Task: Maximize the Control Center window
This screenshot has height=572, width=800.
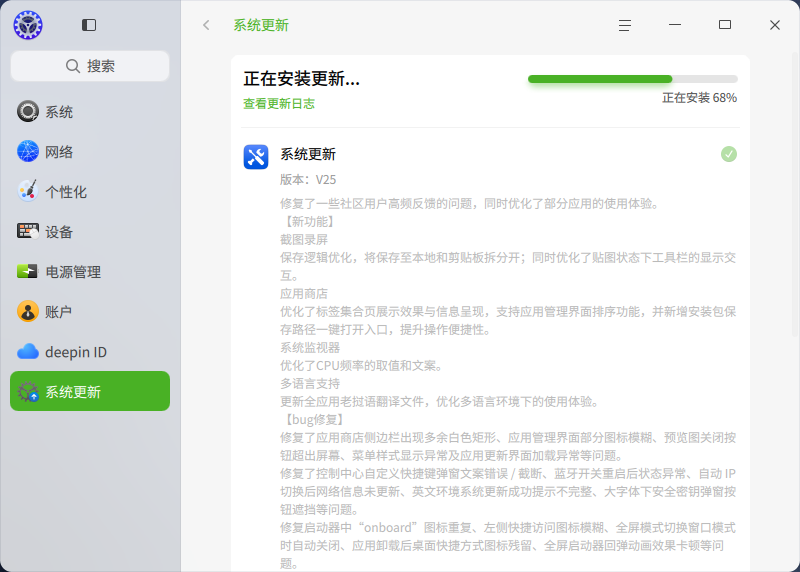Action: point(724,25)
